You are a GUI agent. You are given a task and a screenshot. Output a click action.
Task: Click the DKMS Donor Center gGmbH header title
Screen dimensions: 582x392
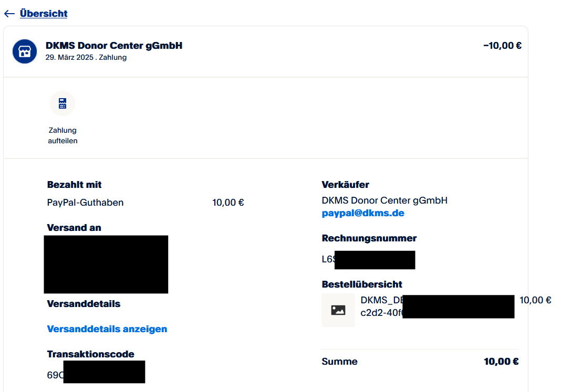pyautogui.click(x=114, y=46)
